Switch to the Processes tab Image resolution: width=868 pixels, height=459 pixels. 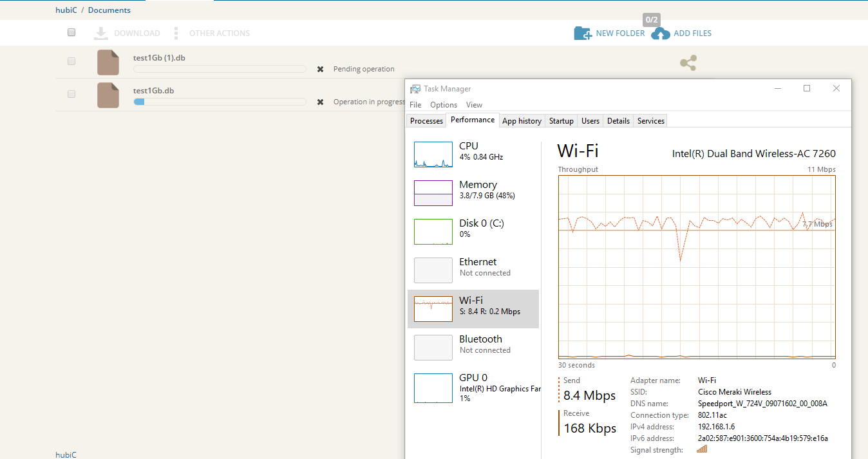(427, 121)
